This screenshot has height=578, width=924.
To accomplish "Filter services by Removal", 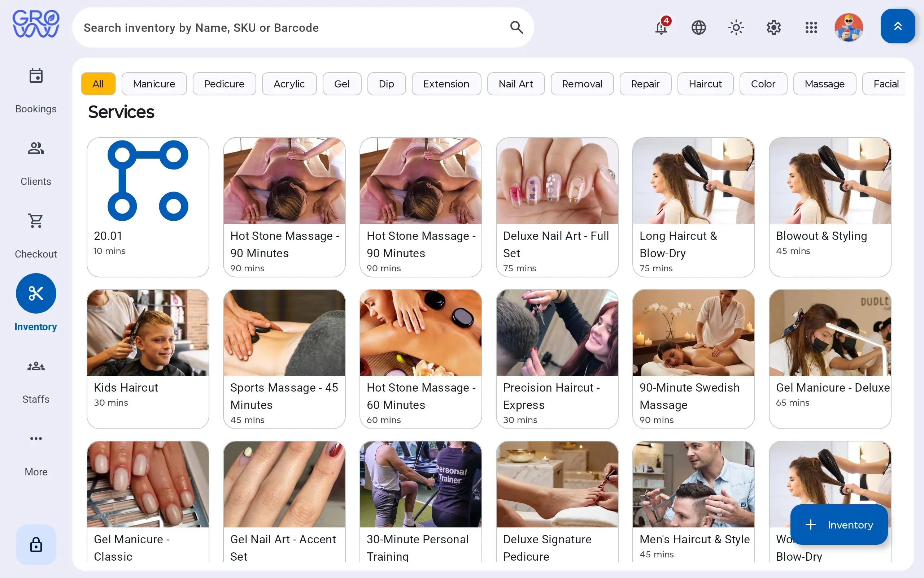I will pos(582,84).
